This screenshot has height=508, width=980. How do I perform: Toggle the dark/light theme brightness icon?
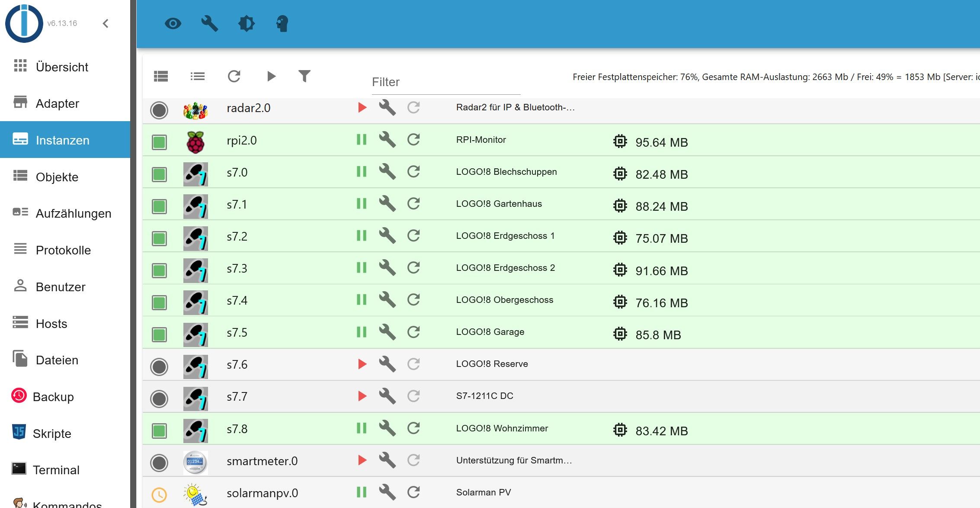click(x=247, y=23)
